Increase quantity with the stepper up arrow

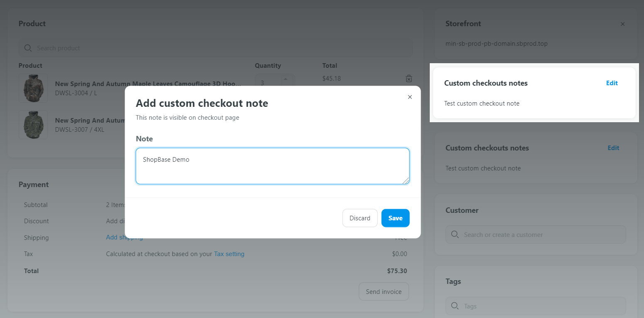coord(285,79)
